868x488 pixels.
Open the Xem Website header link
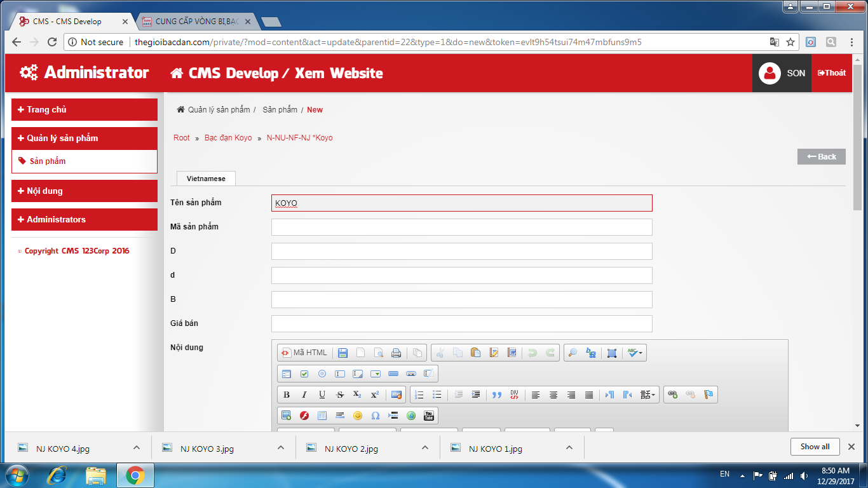pyautogui.click(x=338, y=73)
